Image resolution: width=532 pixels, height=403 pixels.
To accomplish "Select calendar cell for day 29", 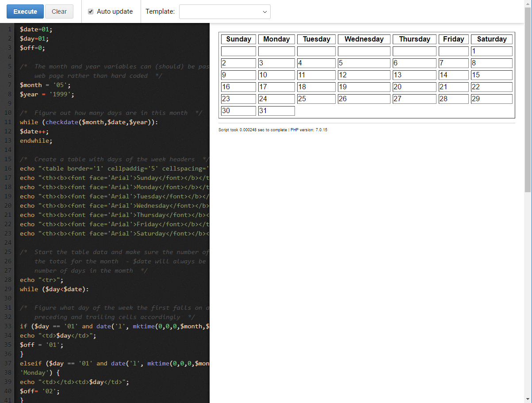I will pos(492,99).
